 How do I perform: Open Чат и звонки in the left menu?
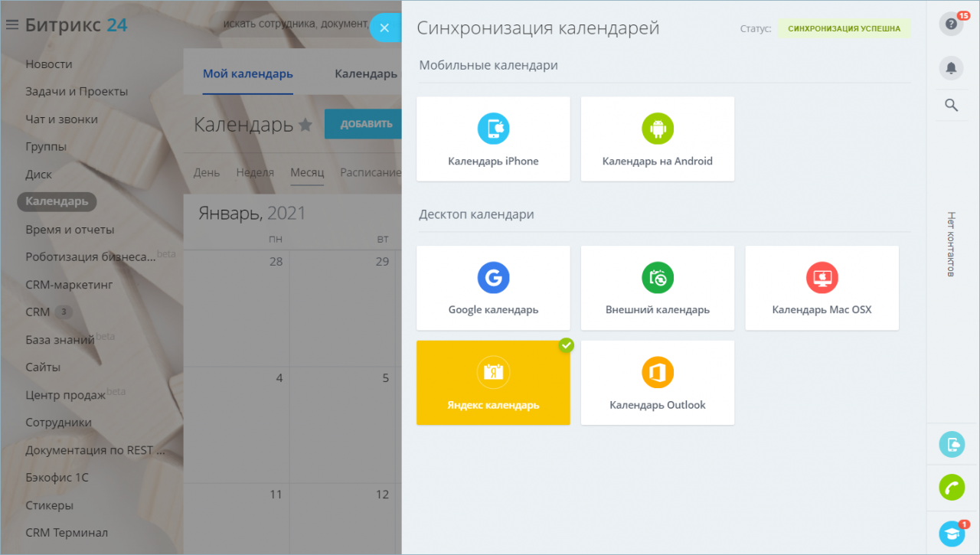coord(61,119)
